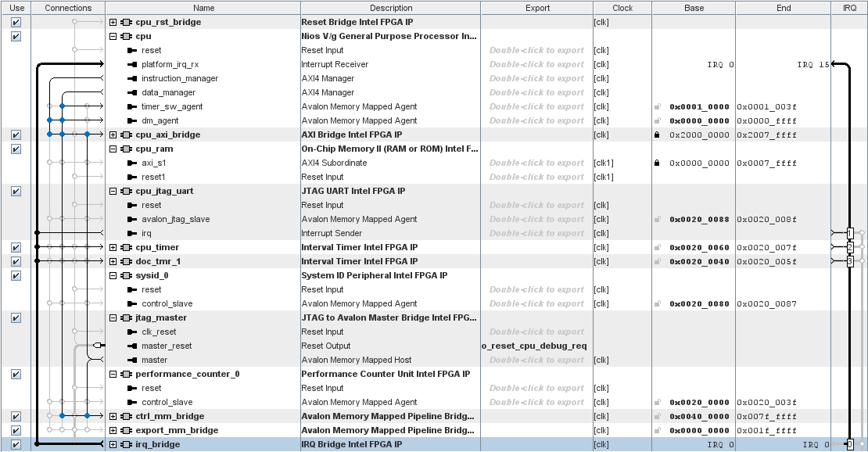Expand the cpu_timer tree node
868x452 pixels.
[113, 248]
